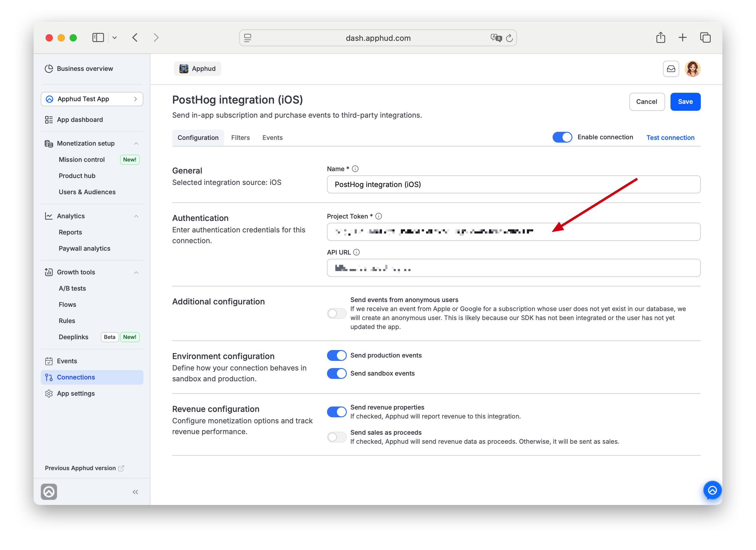
Task: Click the Safari sidebar toggle icon
Action: 98,37
